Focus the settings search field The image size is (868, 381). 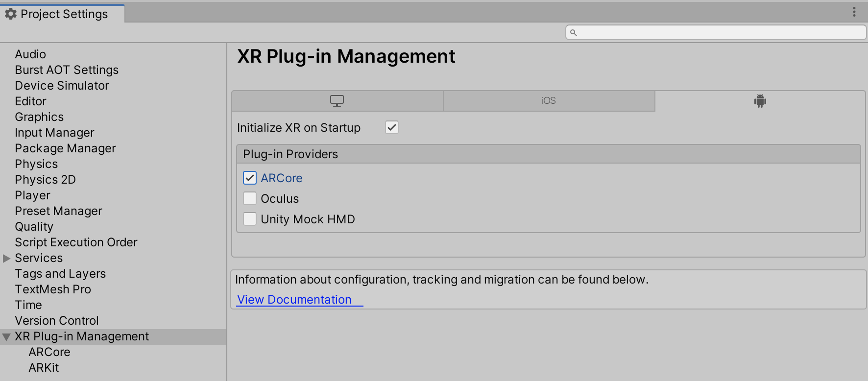point(716,33)
